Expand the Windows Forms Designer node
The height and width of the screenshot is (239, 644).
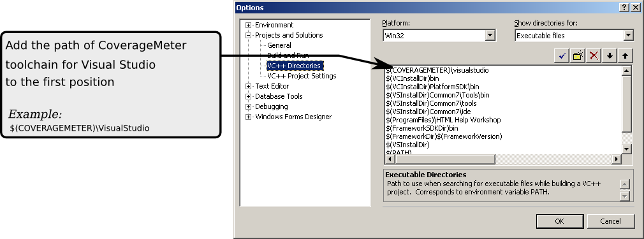coord(248,117)
